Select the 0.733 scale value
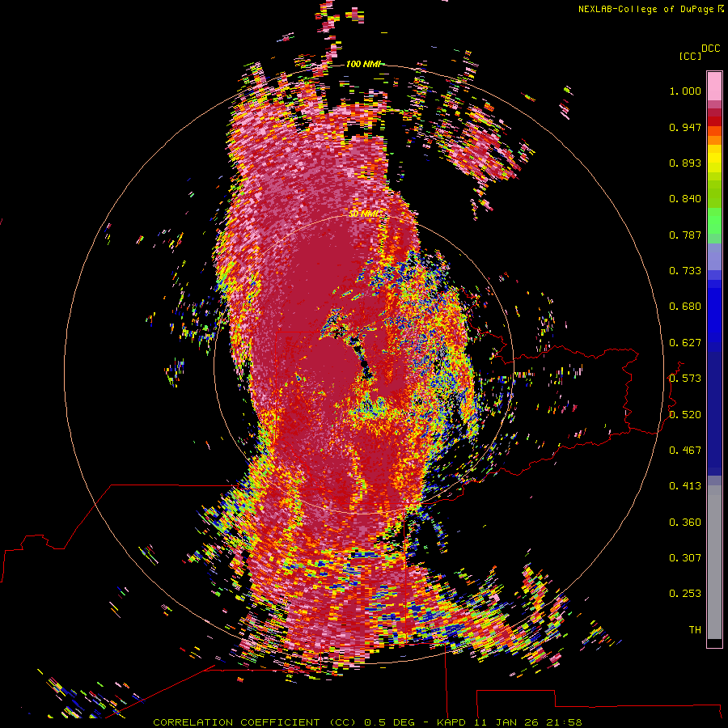Image resolution: width=728 pixels, height=728 pixels. coord(685,271)
